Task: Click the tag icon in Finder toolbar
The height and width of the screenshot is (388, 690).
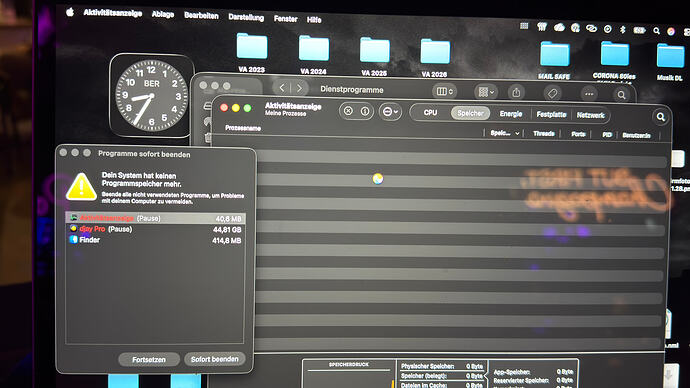Action: [x=552, y=93]
